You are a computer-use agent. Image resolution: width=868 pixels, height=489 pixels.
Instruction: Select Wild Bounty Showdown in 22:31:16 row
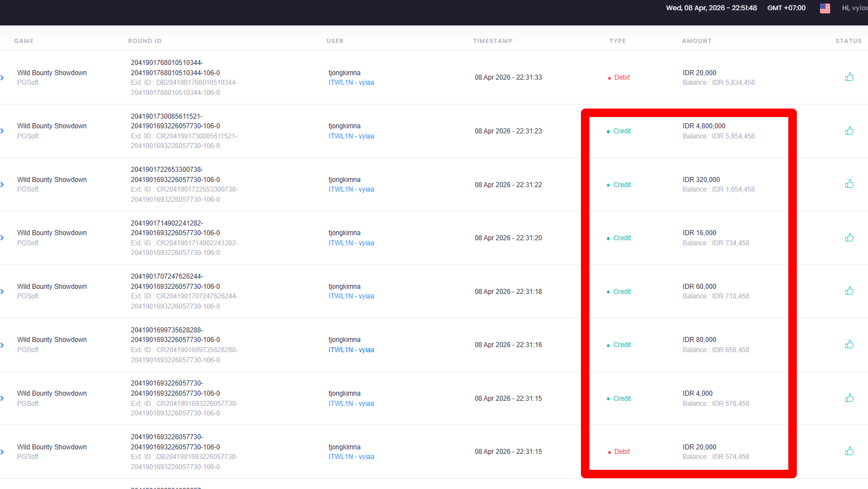[52, 340]
